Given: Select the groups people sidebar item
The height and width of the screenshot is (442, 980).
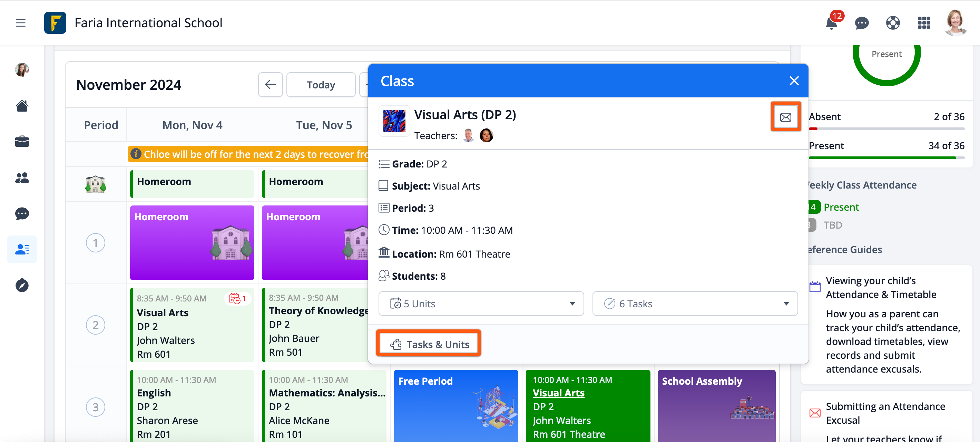Looking at the screenshot, I should (x=22, y=177).
